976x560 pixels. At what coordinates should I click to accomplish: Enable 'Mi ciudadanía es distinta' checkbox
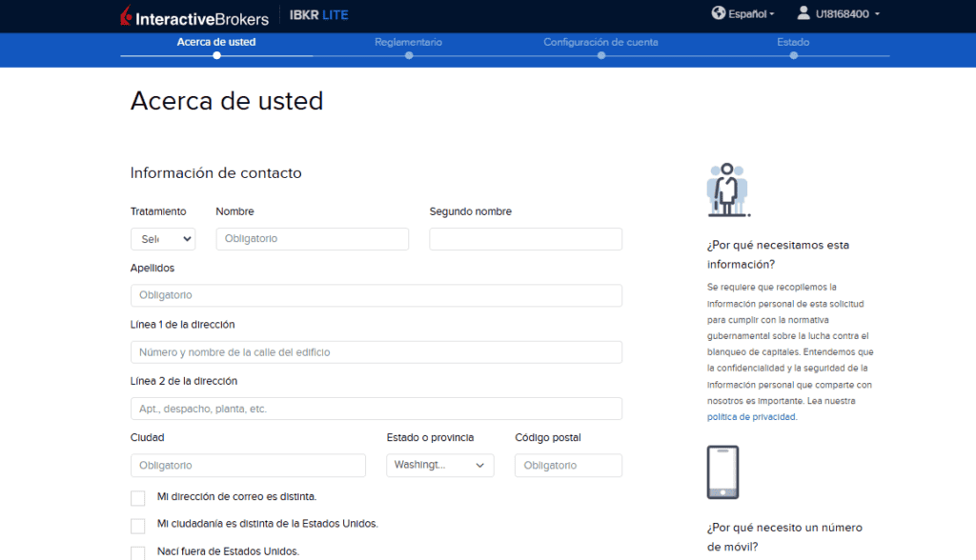[x=138, y=526]
